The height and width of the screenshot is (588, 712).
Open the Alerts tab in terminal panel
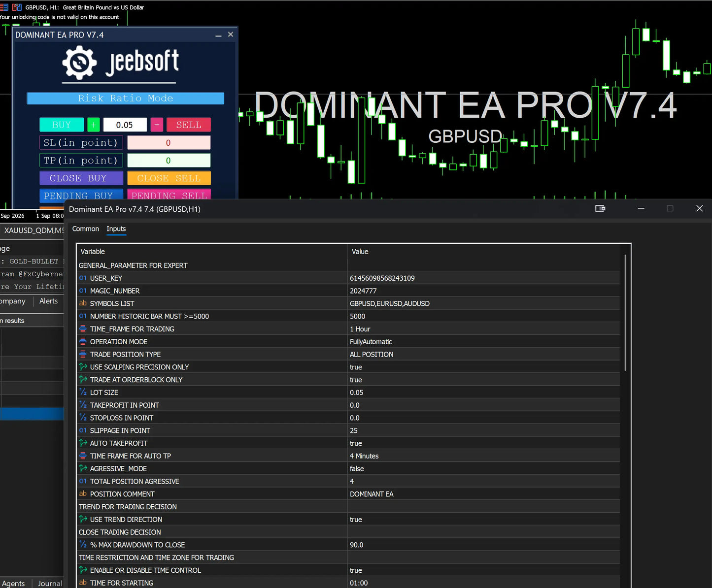(48, 301)
